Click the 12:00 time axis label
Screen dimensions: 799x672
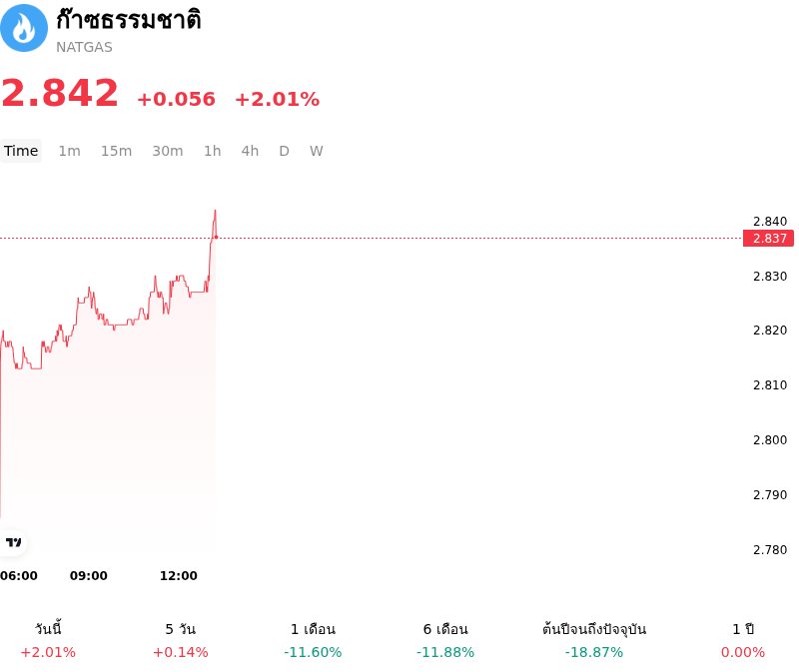(179, 576)
